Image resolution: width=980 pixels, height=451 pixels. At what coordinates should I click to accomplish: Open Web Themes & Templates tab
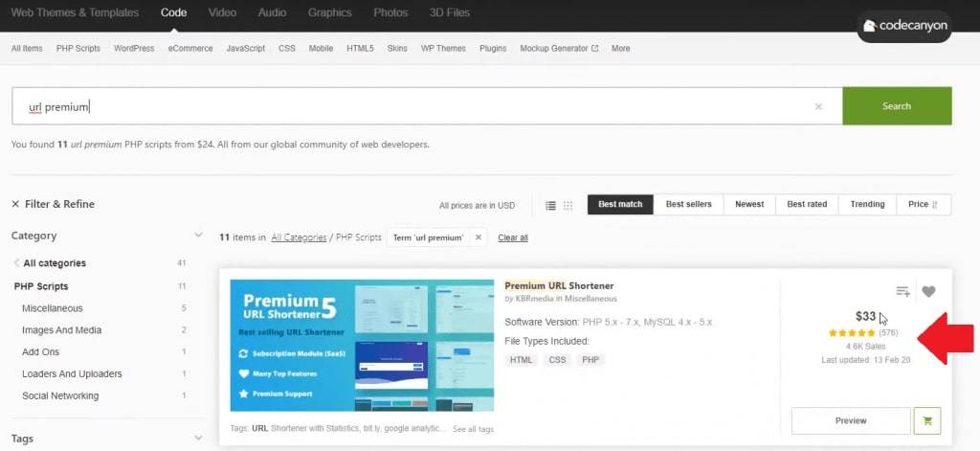75,12
